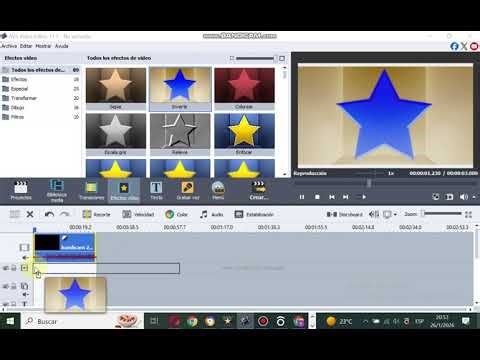The image size is (480, 360).
Task: Click on the preview seek bar
Action: [x=385, y=183]
